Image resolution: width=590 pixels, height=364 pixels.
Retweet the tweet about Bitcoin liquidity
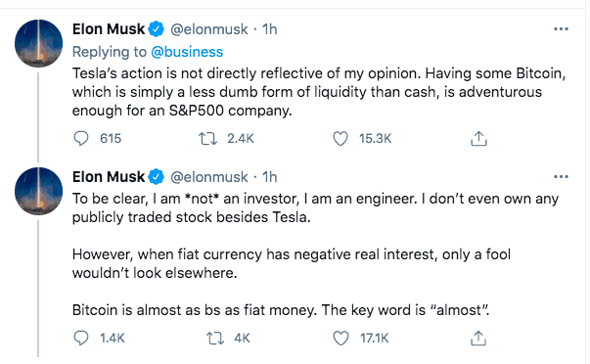tap(207, 139)
